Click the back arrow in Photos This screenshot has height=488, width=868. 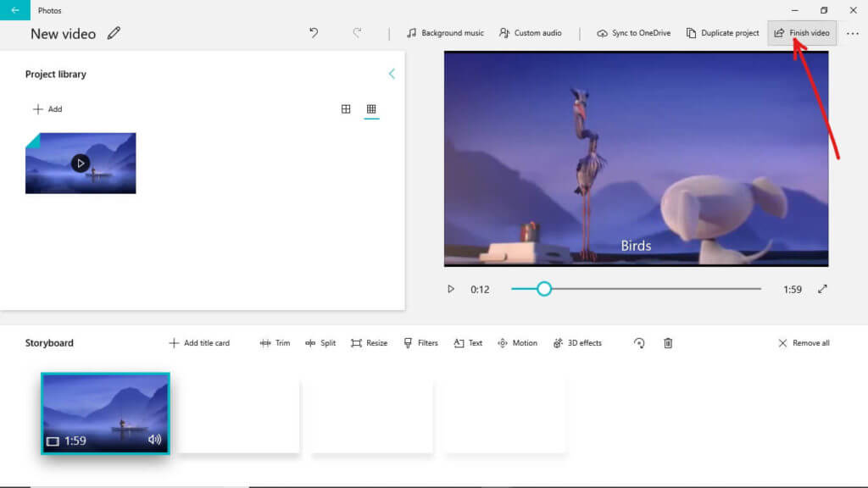pyautogui.click(x=15, y=10)
